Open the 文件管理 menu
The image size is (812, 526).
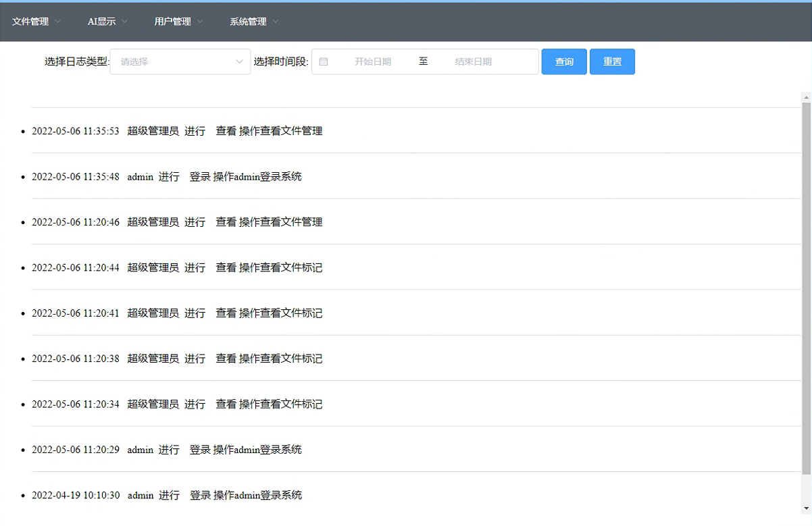pos(30,22)
